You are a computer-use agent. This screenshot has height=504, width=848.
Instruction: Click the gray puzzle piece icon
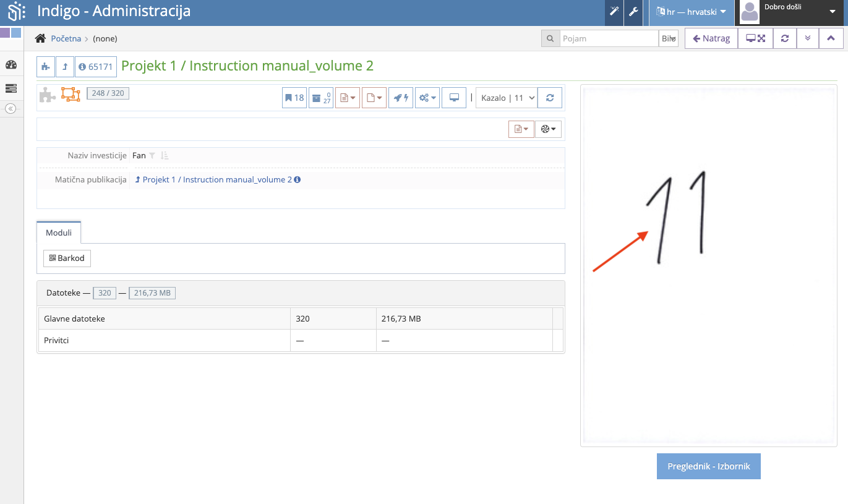tap(48, 95)
